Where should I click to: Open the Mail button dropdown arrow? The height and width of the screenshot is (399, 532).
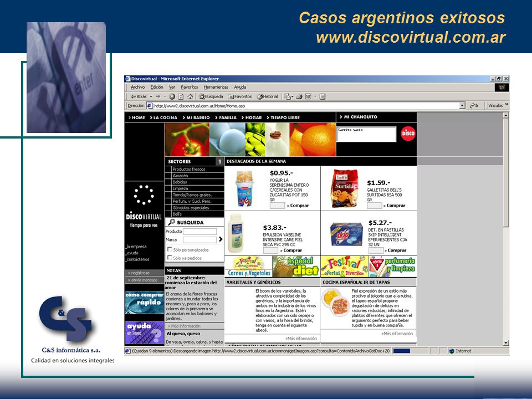(x=292, y=96)
